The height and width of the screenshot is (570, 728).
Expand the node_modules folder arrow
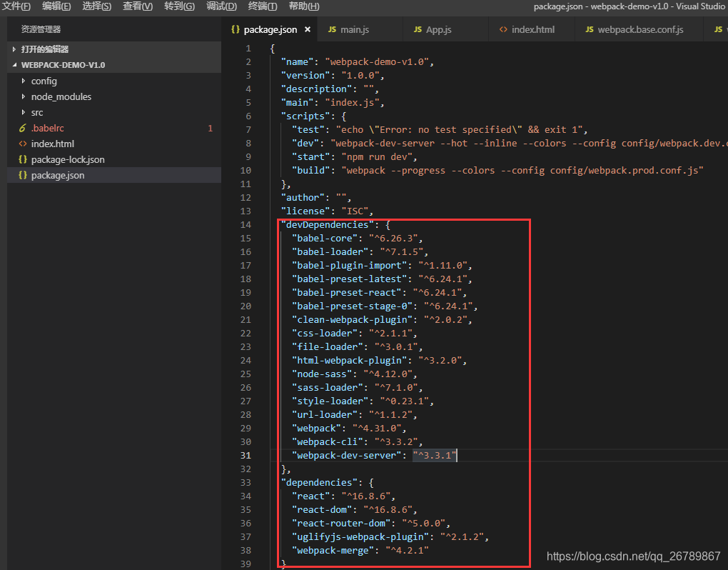(x=24, y=96)
